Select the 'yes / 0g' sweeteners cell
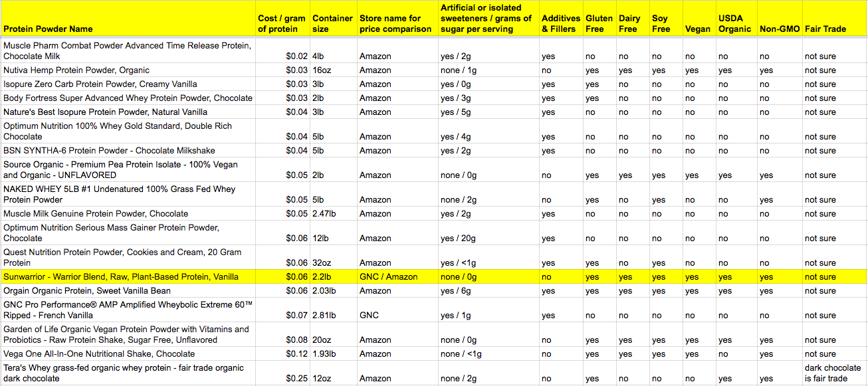Viewport: 868px width, 386px height. tap(488, 84)
